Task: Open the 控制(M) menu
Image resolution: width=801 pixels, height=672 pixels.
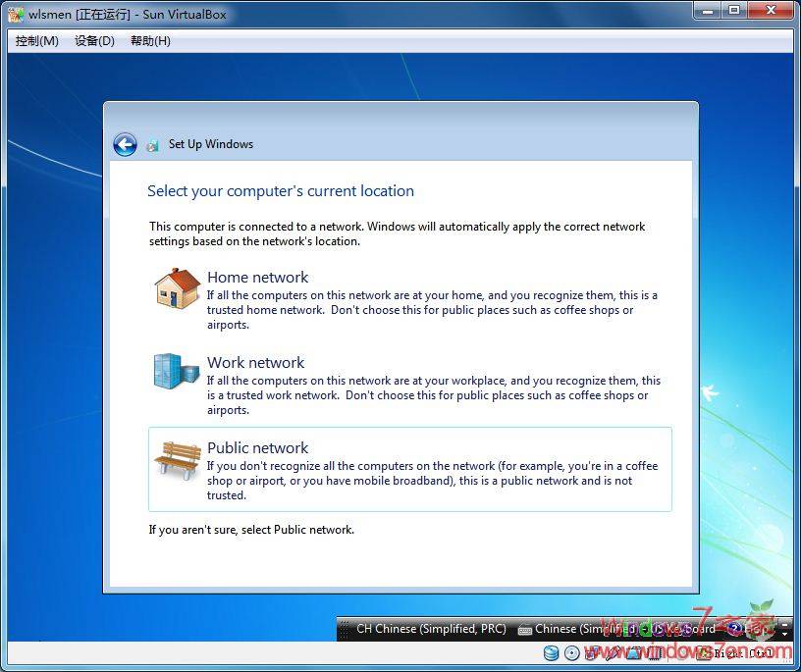Action: (x=35, y=40)
